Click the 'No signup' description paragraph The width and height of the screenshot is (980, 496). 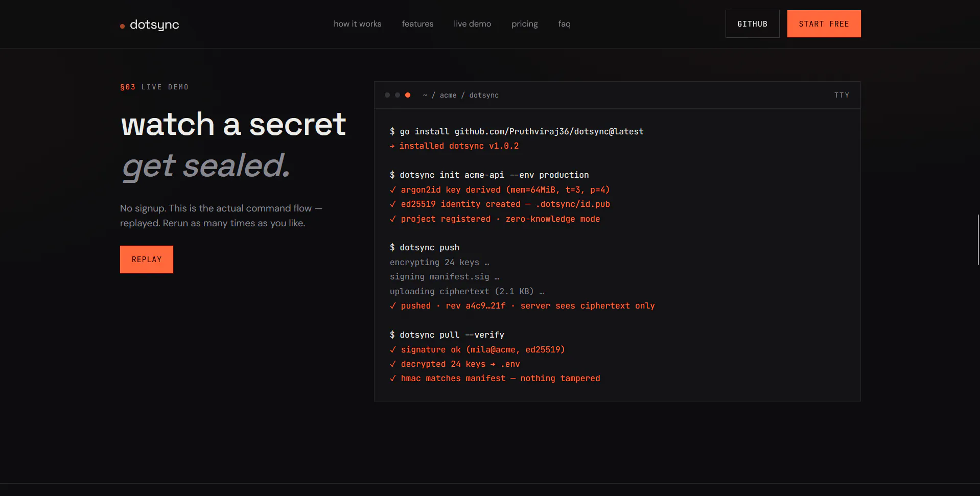(221, 216)
